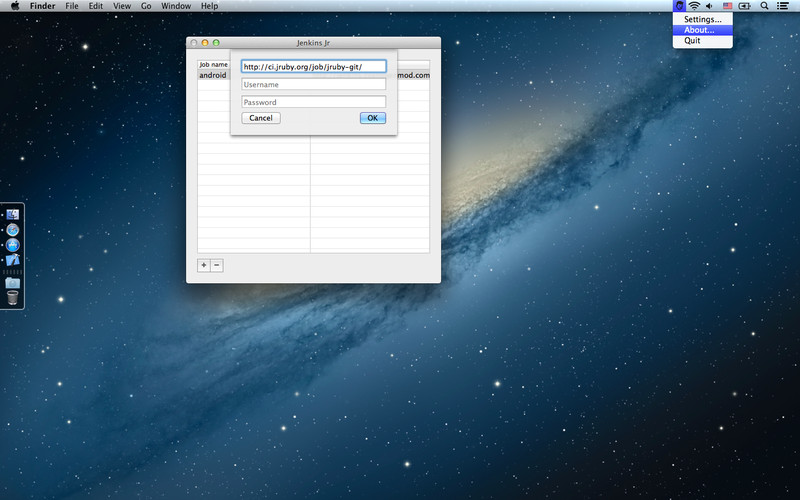
Task: Open the Trash in Dock
Action: (x=13, y=297)
